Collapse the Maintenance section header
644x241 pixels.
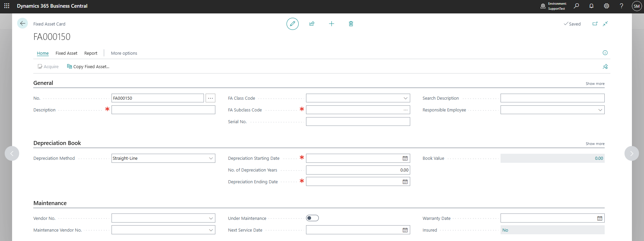tap(50, 203)
